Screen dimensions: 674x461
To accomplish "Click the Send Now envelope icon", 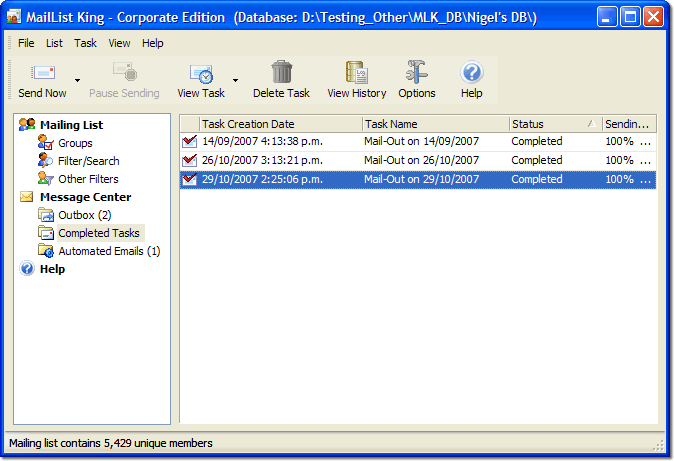I will [x=43, y=72].
